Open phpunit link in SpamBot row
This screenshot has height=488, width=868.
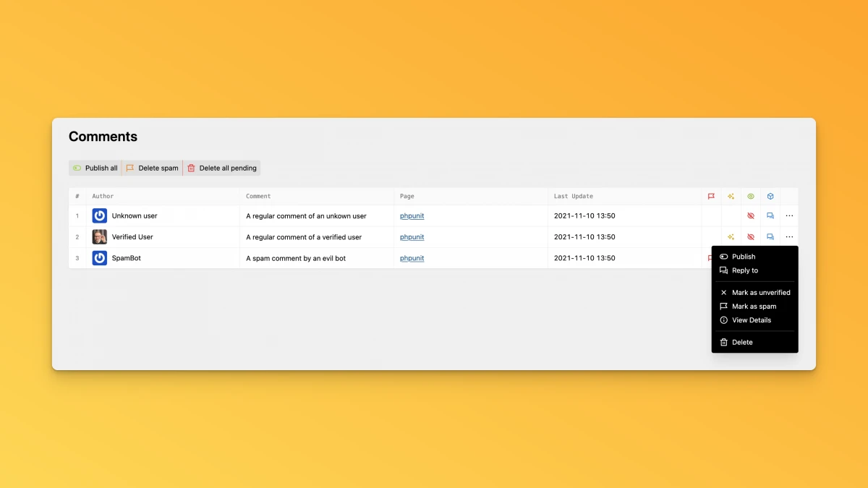pos(412,258)
